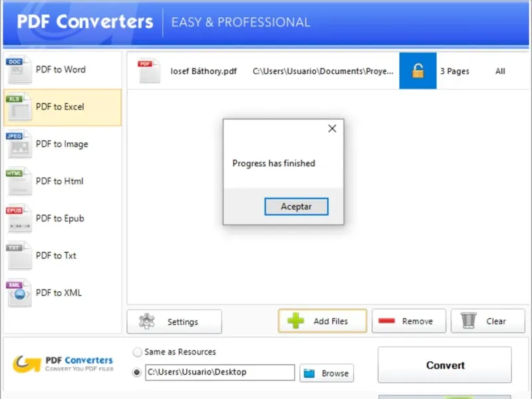532x399 pixels.
Task: Click the JPEG icon for PDF to Image
Action: click(x=19, y=144)
